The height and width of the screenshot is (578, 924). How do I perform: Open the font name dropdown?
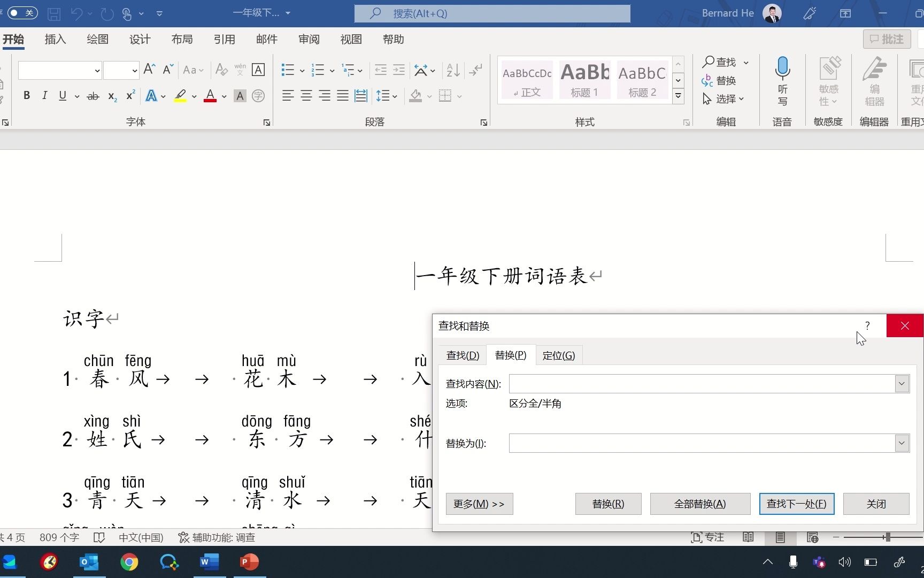pyautogui.click(x=97, y=70)
